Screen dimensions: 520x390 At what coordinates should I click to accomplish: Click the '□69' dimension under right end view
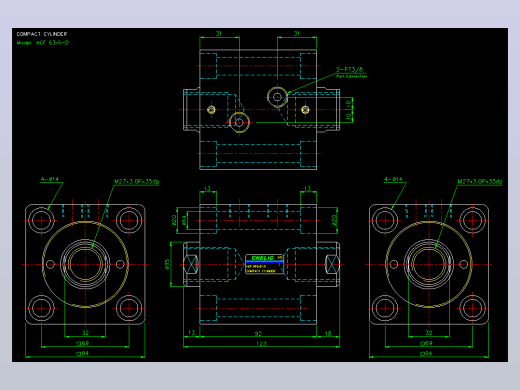pyautogui.click(x=426, y=343)
